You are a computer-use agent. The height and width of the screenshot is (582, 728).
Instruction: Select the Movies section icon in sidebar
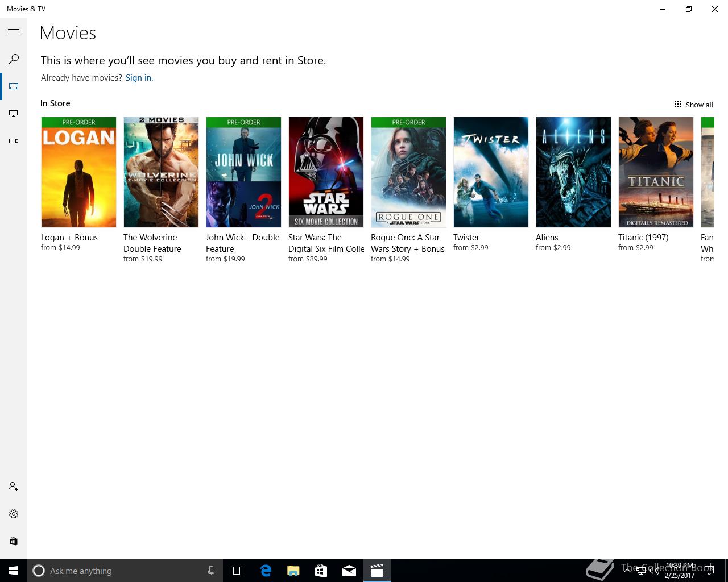click(x=14, y=86)
